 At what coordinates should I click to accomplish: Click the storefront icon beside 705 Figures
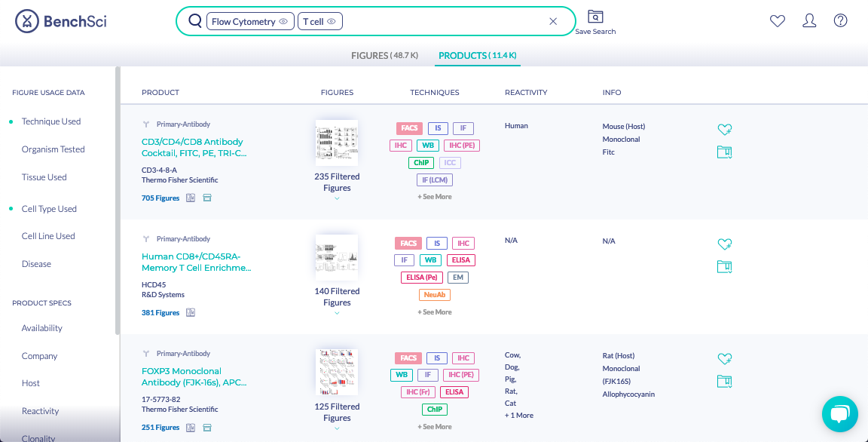point(207,198)
